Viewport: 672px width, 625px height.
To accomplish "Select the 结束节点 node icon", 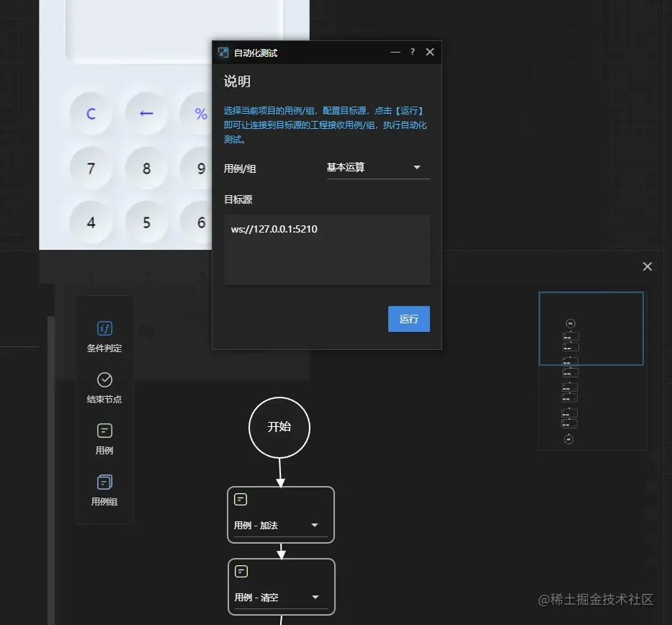I will pos(104,380).
